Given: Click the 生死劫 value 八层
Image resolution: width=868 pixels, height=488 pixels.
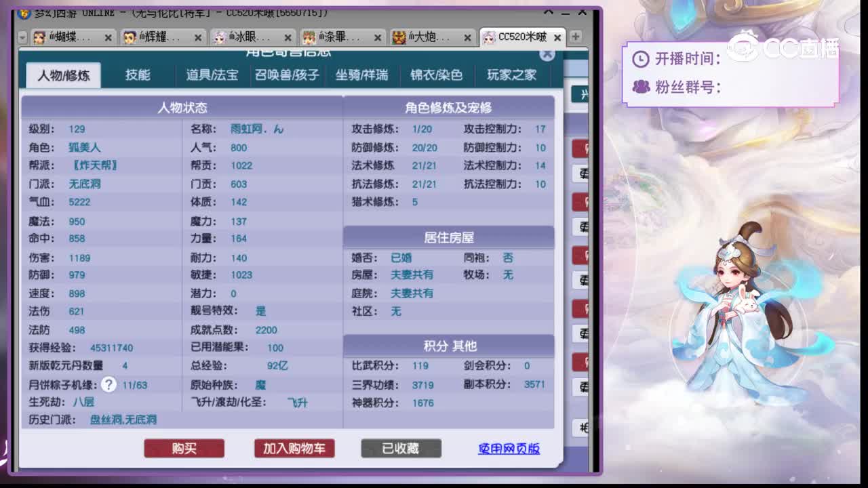Looking at the screenshot, I should click(x=83, y=402).
